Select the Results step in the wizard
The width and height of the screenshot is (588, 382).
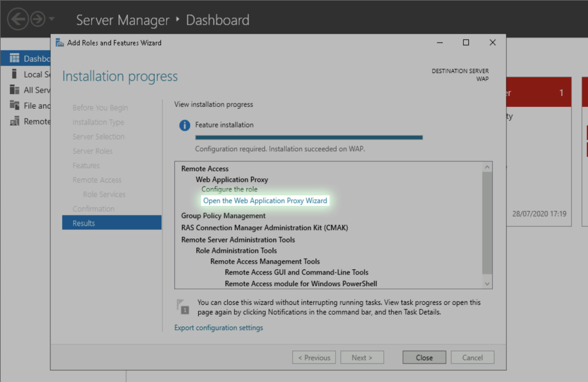point(84,223)
